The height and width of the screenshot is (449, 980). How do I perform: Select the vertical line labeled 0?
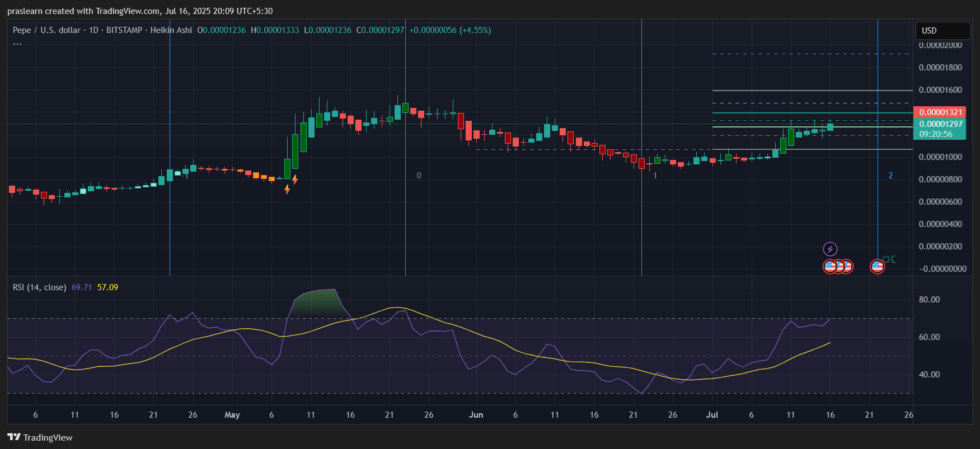(x=405, y=146)
